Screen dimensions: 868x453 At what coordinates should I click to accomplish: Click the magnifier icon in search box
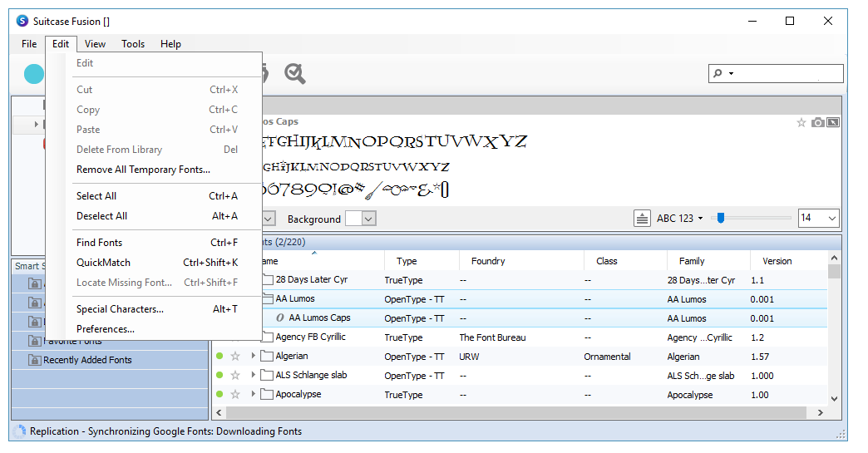[718, 73]
